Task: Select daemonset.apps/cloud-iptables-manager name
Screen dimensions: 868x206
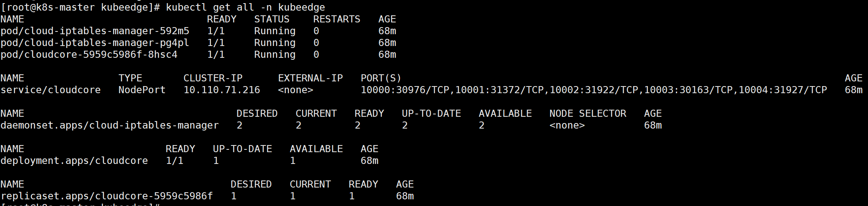Action: (x=109, y=125)
